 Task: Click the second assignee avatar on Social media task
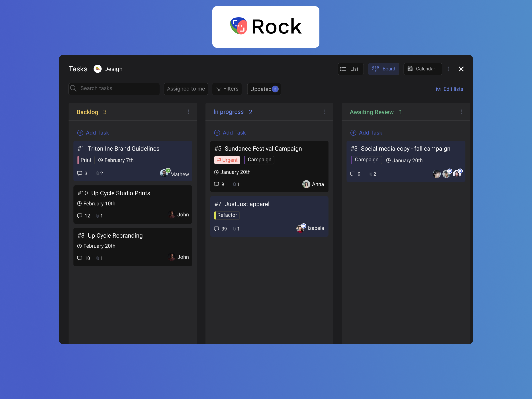[447, 174]
